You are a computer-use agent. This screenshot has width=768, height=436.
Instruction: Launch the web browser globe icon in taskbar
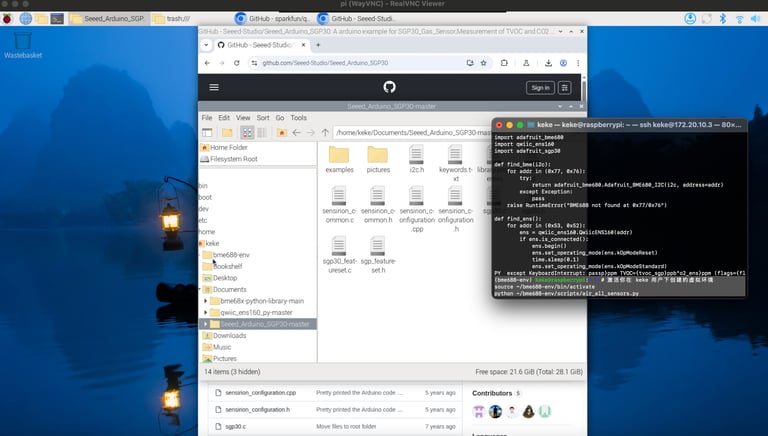coord(25,19)
